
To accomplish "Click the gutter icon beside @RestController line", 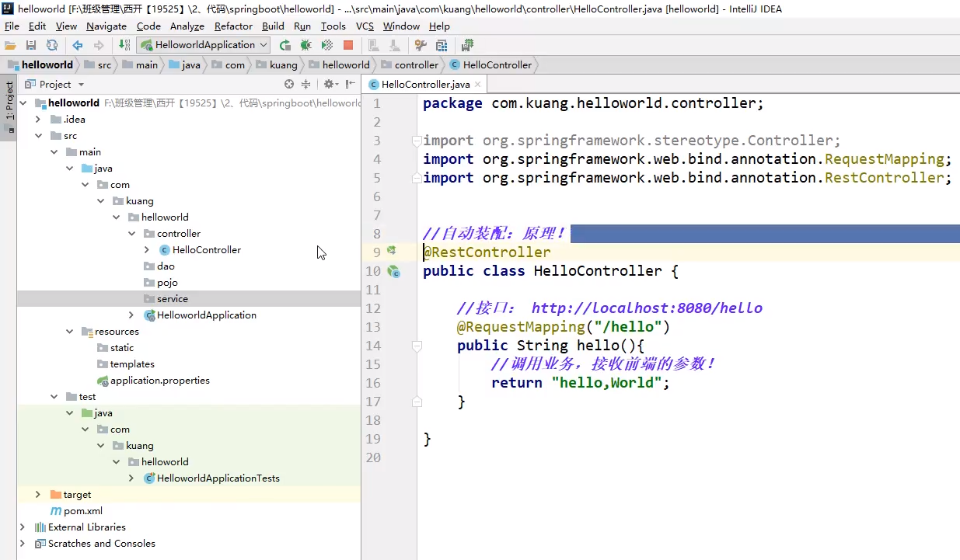I will point(392,251).
